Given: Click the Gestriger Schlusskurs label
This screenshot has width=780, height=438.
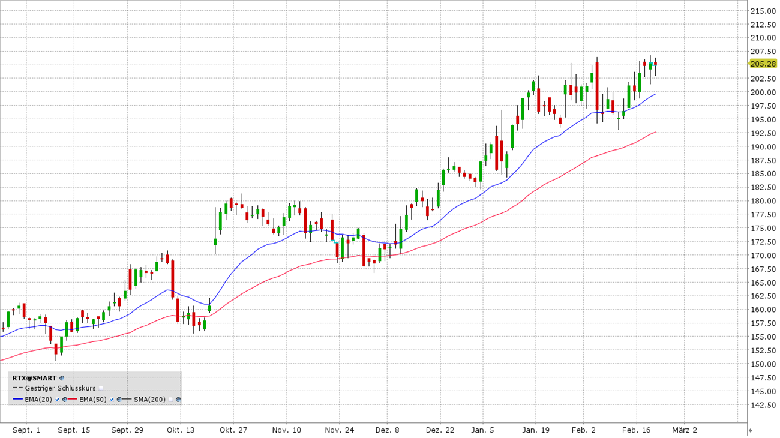Looking at the screenshot, I should pos(60,388).
